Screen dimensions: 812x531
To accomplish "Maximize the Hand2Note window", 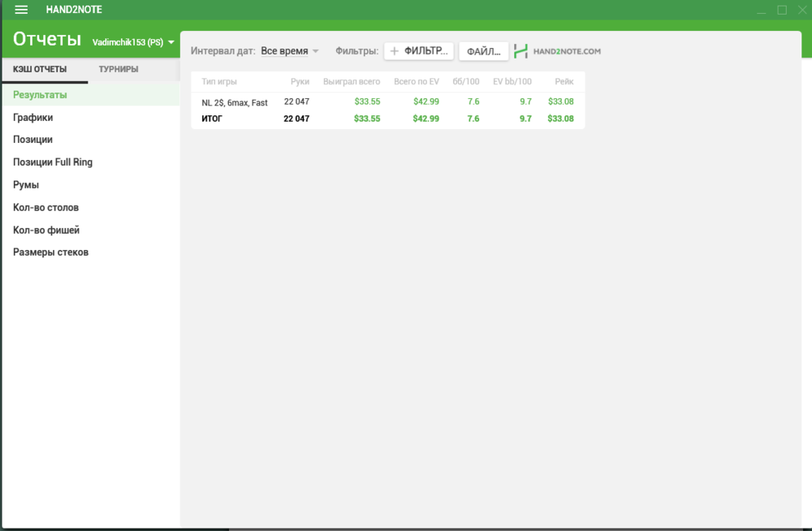I will click(x=782, y=10).
